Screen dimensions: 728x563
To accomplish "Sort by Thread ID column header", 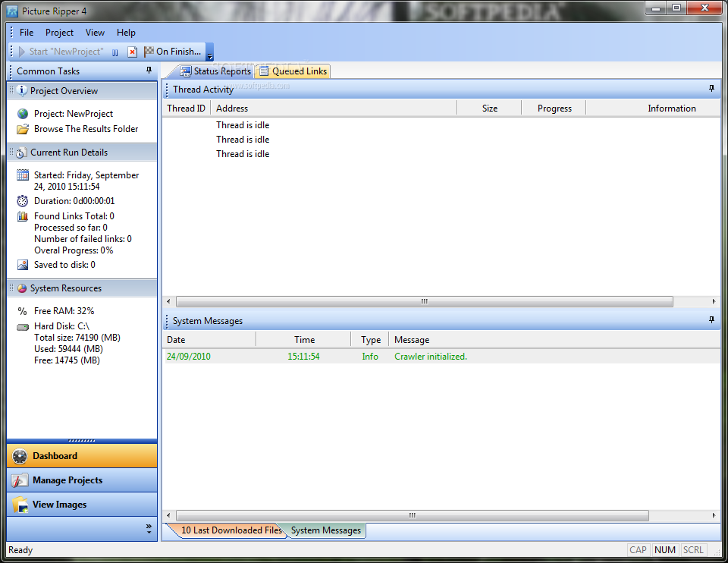I will coord(187,109).
